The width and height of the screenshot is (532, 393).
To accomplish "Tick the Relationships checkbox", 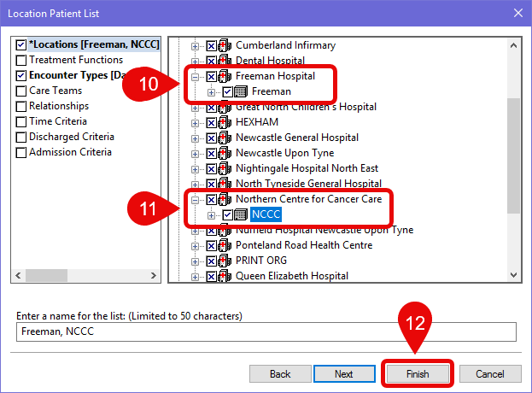I will tap(21, 106).
